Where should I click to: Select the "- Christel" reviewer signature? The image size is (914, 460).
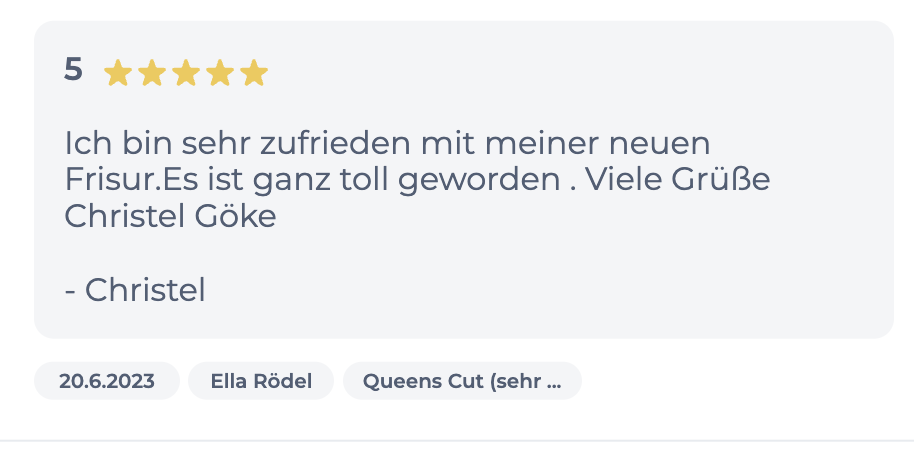(135, 290)
